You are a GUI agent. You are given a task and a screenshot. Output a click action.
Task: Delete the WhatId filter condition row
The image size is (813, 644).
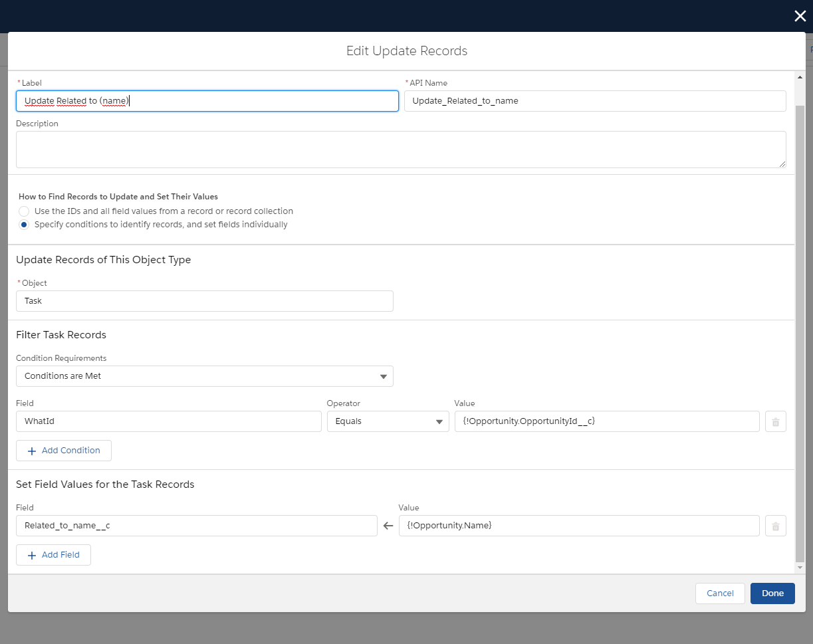775,421
